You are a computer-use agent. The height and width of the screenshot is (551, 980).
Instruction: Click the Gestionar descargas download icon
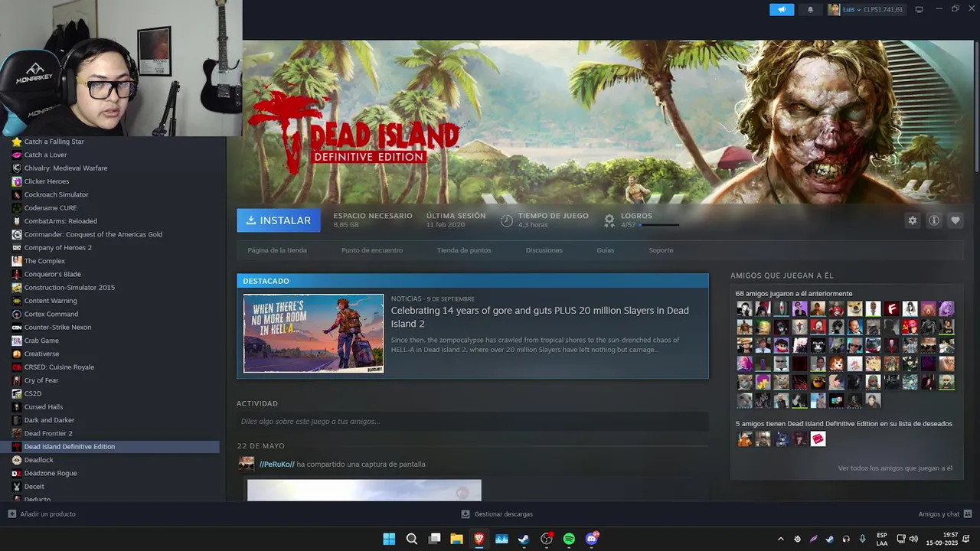[465, 514]
